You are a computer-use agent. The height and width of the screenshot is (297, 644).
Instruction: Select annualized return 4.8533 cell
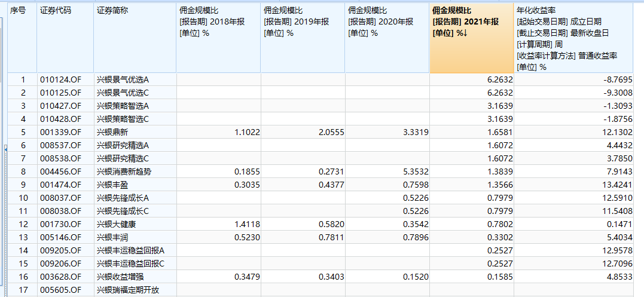574,277
